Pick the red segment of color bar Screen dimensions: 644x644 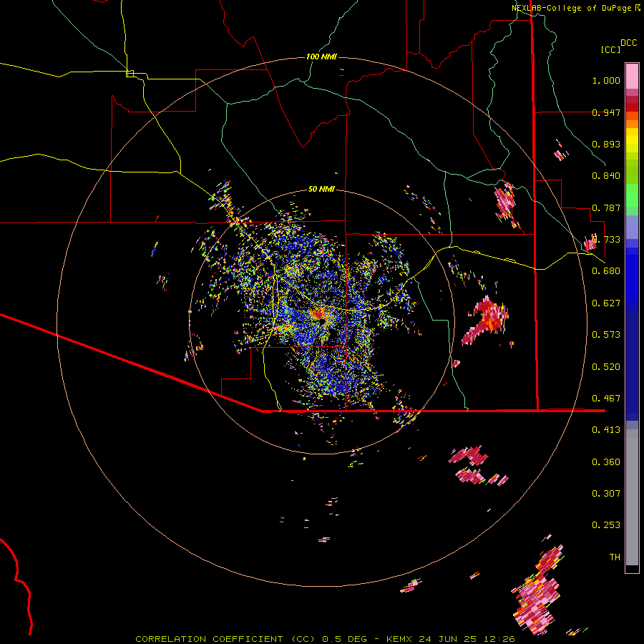632,107
